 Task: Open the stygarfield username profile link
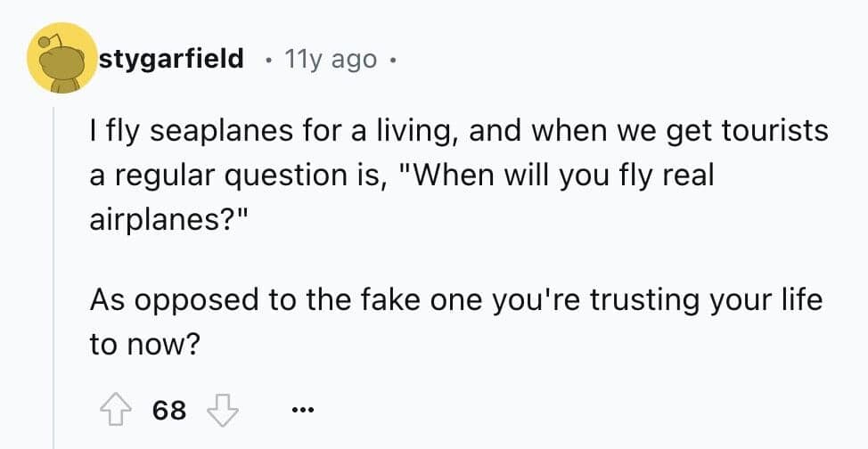click(x=171, y=59)
